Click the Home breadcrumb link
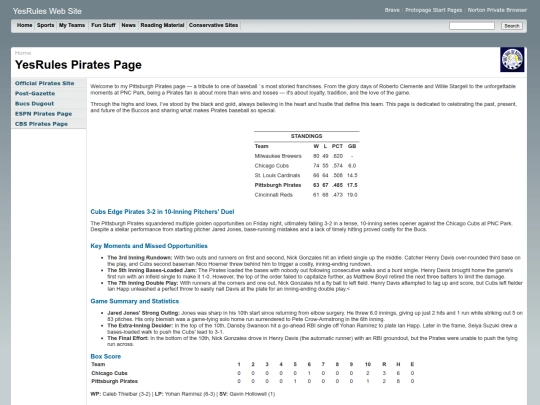The width and height of the screenshot is (540, 405). tap(23, 53)
